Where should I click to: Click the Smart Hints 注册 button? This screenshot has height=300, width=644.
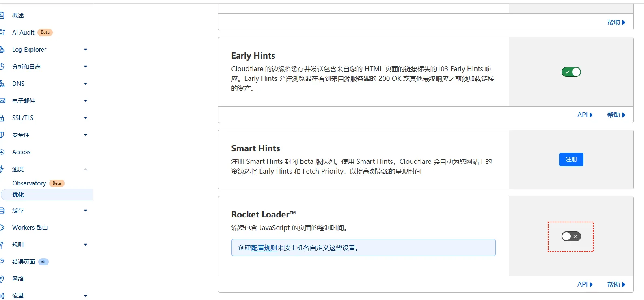coord(571,159)
